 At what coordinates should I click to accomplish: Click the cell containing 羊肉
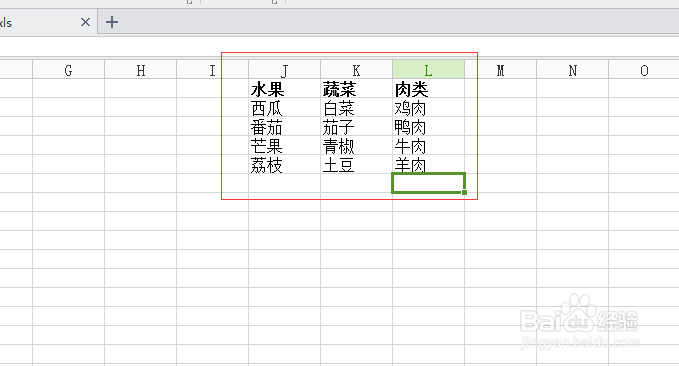tap(428, 165)
